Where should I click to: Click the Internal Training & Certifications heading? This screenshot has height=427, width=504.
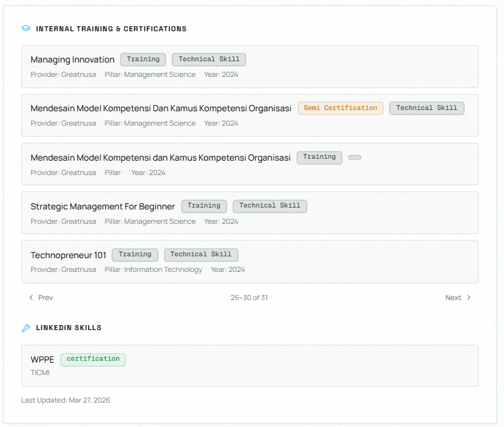[x=111, y=29]
